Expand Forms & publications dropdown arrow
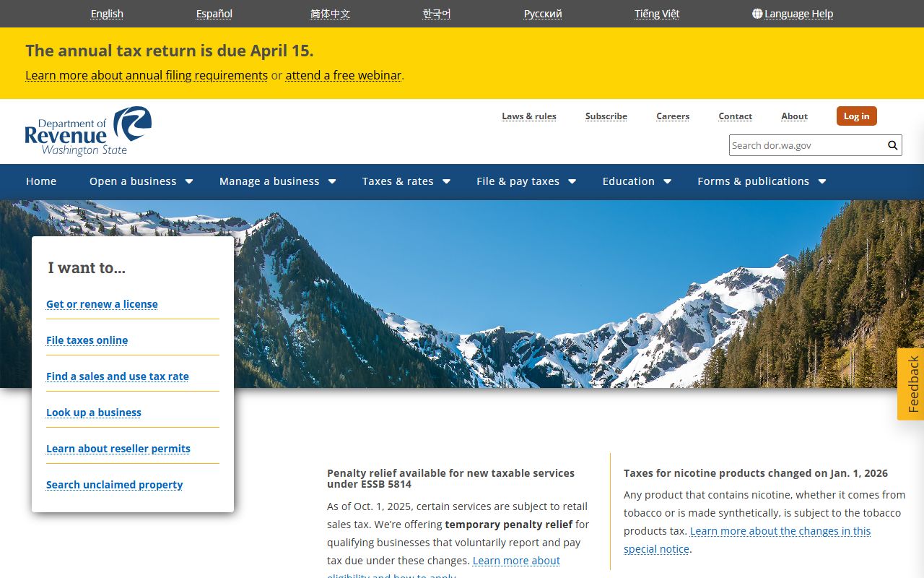This screenshot has width=924, height=578. pos(821,181)
